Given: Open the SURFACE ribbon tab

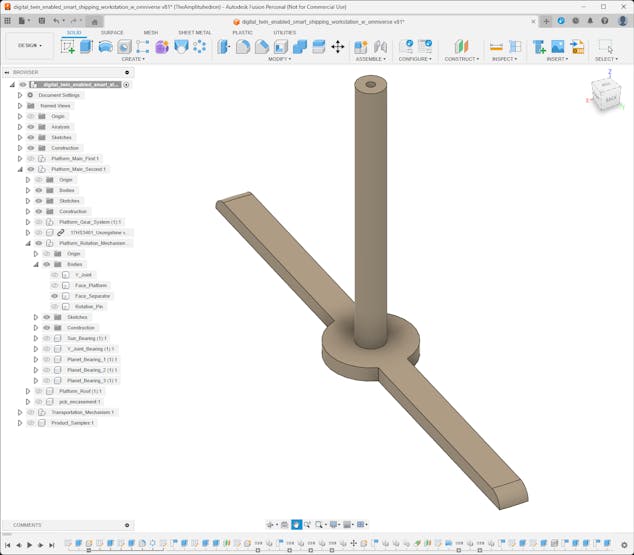Looking at the screenshot, I should point(112,32).
